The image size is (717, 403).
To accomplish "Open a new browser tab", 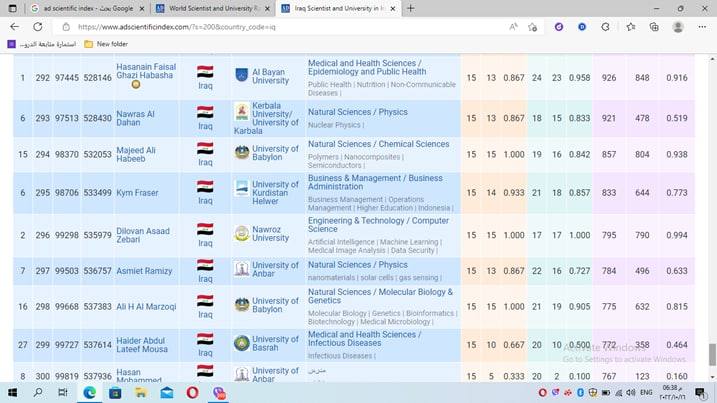I will pos(411,8).
